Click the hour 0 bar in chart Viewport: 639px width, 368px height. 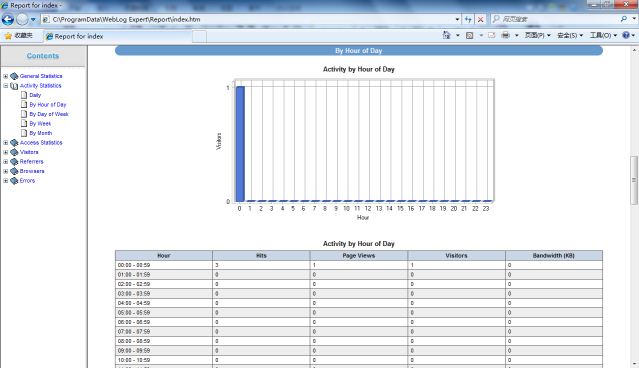pos(240,144)
